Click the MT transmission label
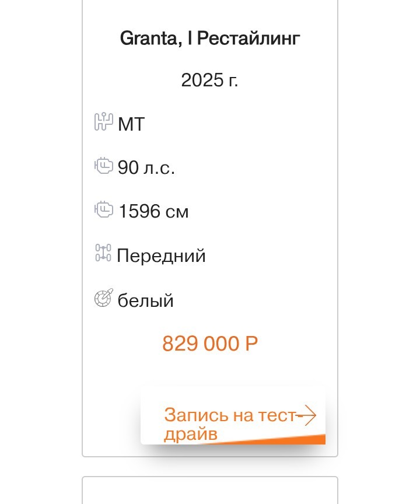420x504 pixels. point(131,124)
